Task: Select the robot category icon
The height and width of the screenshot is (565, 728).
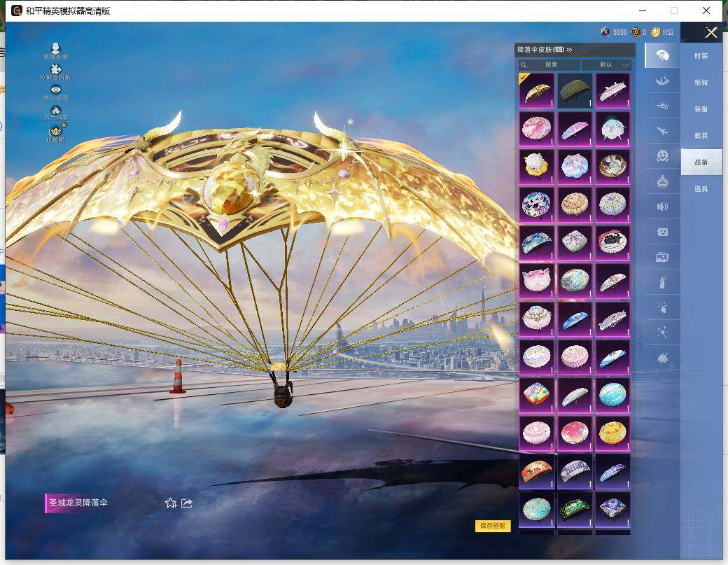Action: [662, 181]
